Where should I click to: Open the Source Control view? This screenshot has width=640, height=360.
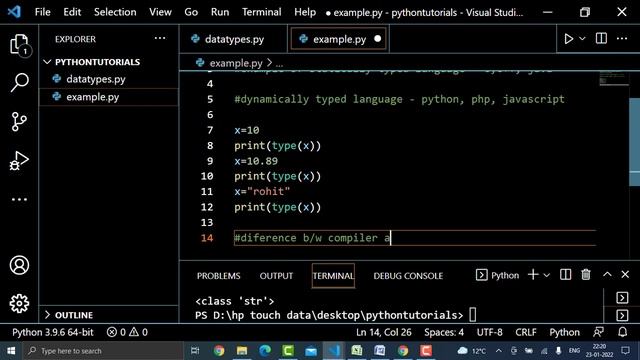pos(19,121)
